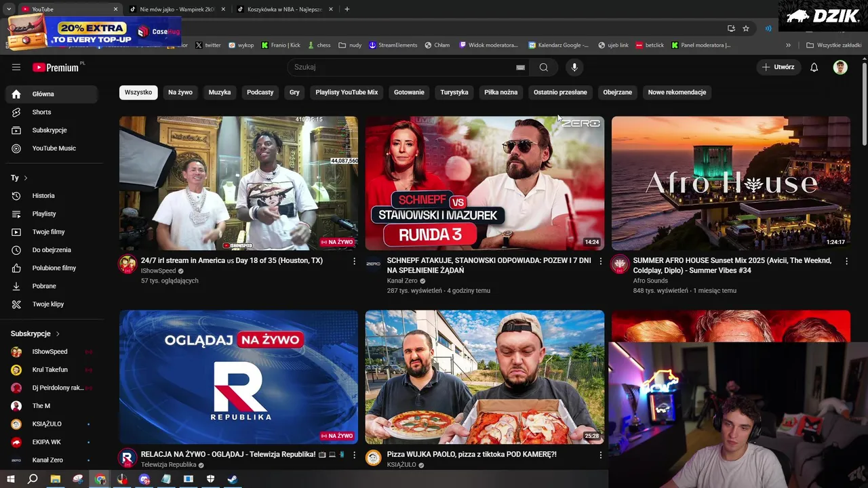The image size is (868, 488).
Task: Open the browser tab search dropdown
Action: point(9,9)
